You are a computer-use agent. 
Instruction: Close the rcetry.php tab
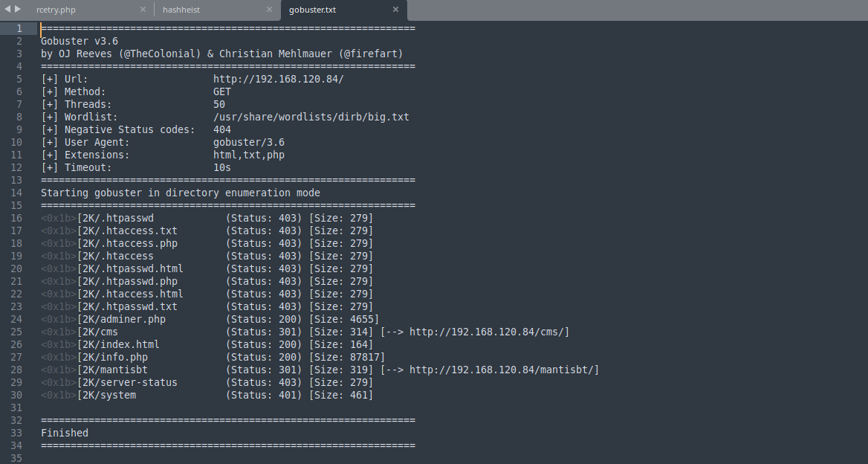click(x=143, y=10)
